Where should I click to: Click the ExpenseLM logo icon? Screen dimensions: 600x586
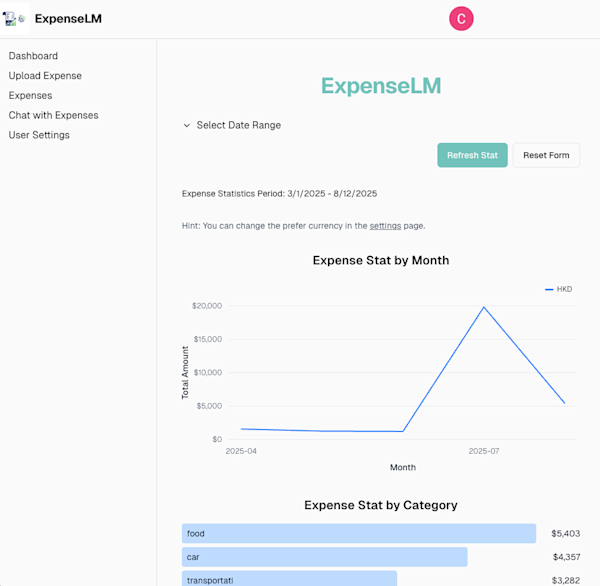point(15,18)
